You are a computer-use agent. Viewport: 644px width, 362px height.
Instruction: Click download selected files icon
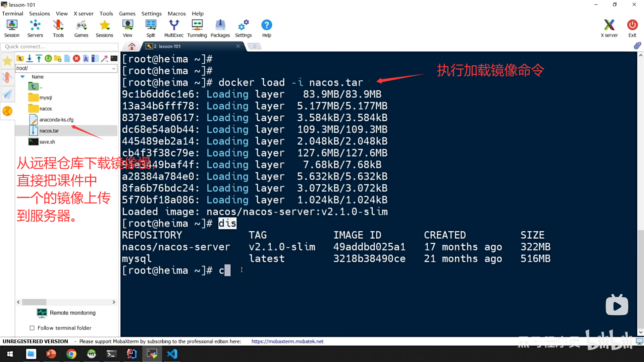pyautogui.click(x=30, y=59)
